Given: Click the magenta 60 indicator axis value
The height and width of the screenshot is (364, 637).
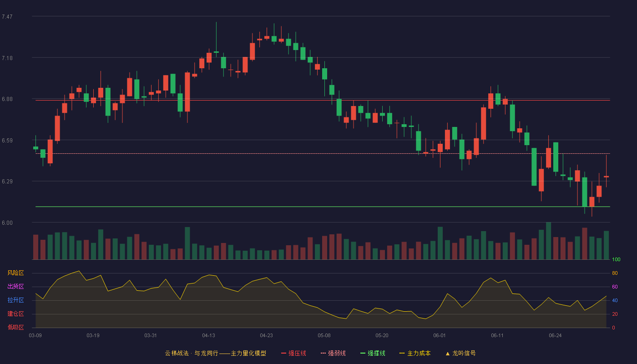Looking at the screenshot, I should [x=615, y=287].
